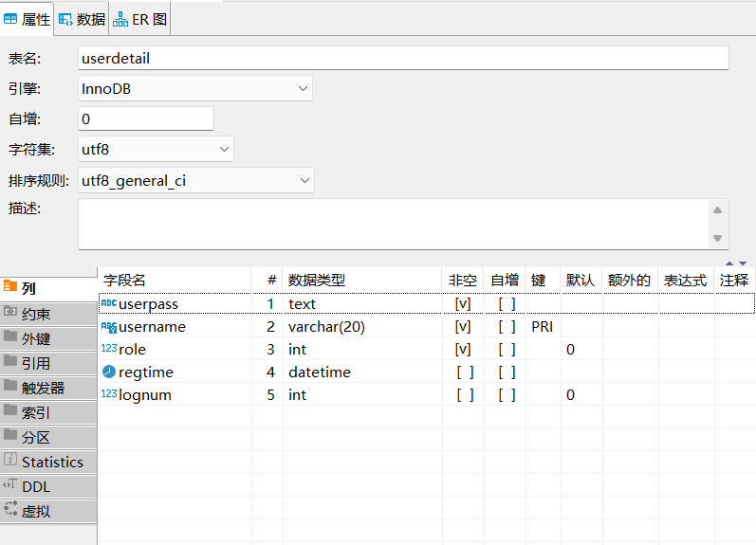Click the 数据 tab grid icon

pos(65,20)
